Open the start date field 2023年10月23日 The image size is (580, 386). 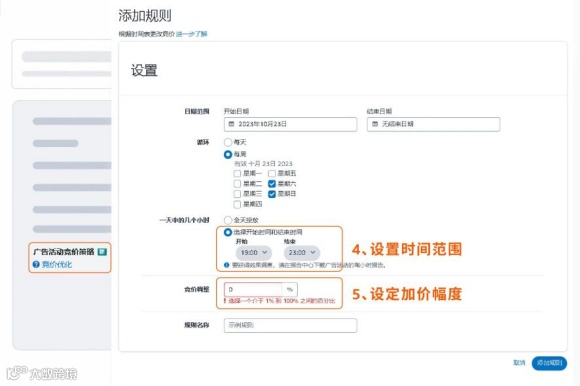pos(290,124)
